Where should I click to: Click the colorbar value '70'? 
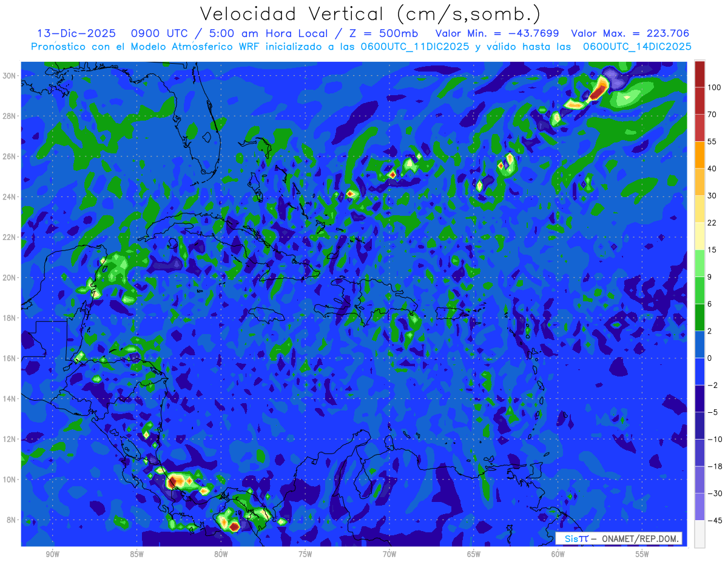coord(712,115)
